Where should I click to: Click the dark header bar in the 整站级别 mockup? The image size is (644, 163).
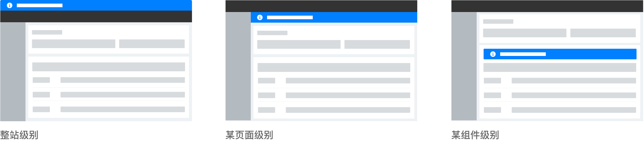tap(96, 17)
